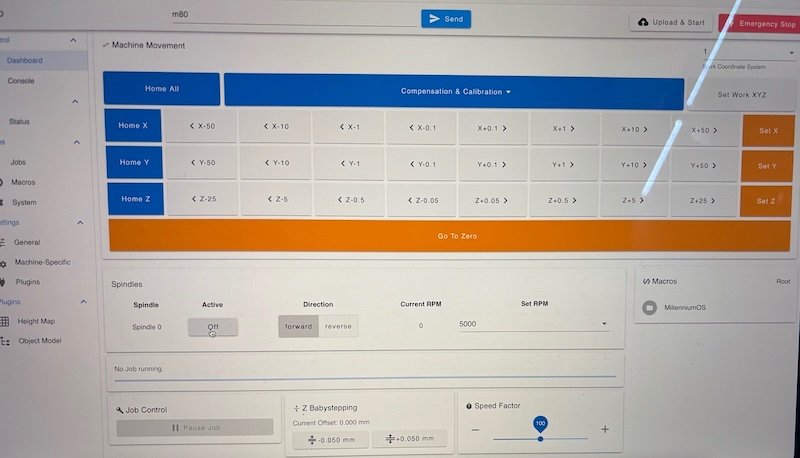Jog Z axis by -0.05

click(423, 200)
